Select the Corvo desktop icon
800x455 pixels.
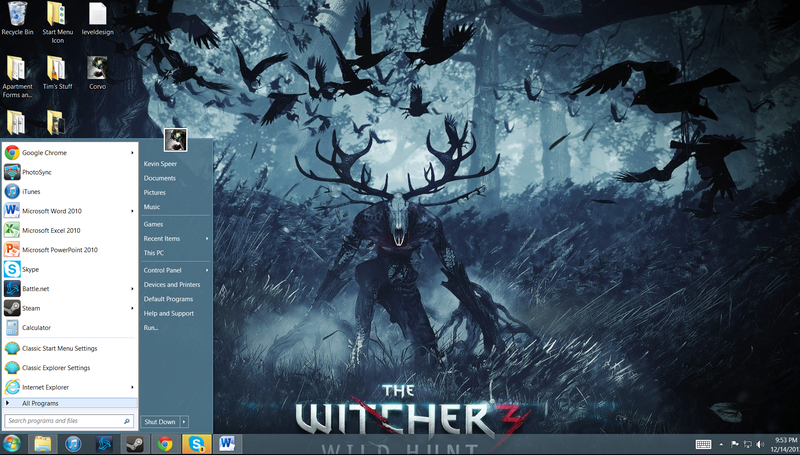pyautogui.click(x=97, y=73)
